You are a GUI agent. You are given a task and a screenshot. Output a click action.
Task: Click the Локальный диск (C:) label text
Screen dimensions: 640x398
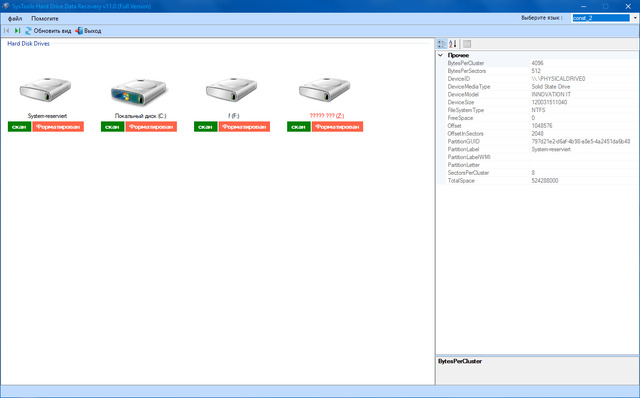click(x=140, y=116)
